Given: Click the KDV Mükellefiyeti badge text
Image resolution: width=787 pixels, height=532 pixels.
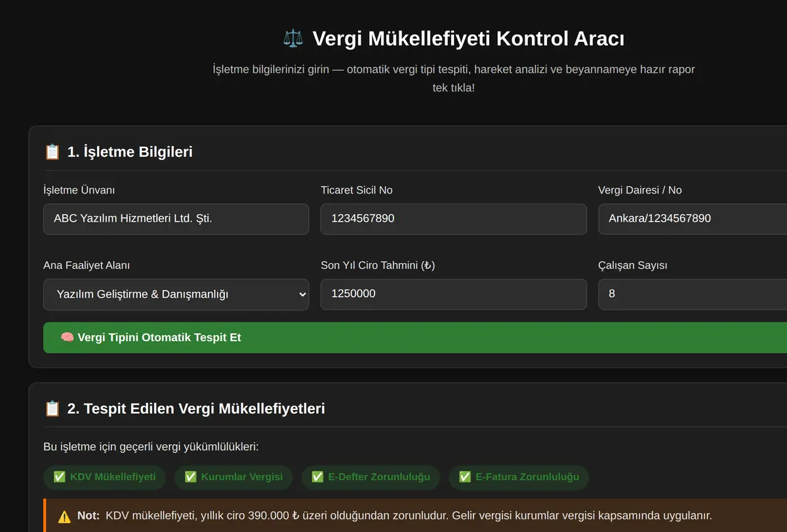Looking at the screenshot, I should coord(113,477).
